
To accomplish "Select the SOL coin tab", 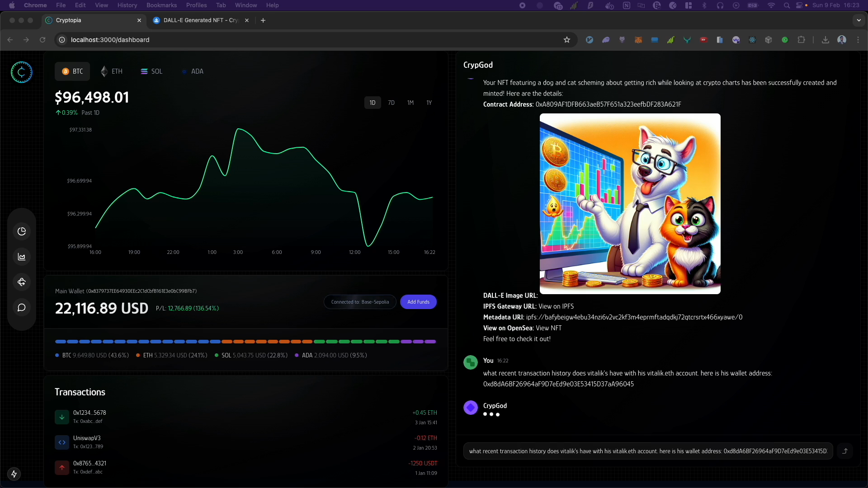I will point(151,71).
